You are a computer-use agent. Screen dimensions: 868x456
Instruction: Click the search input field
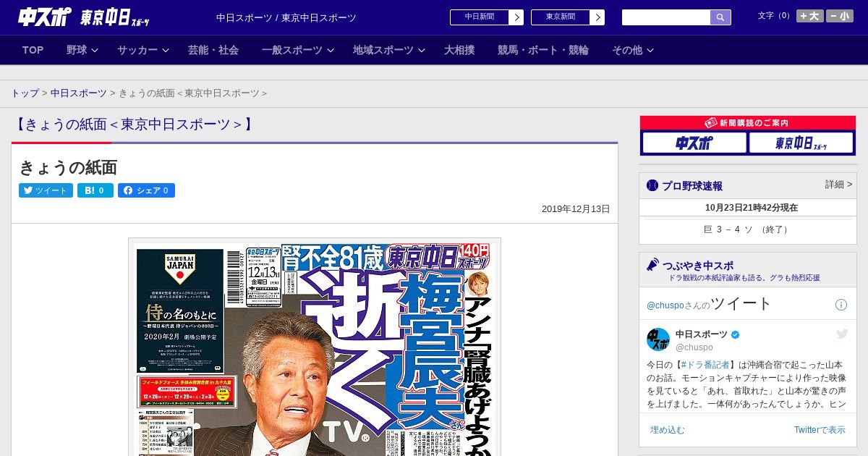coord(666,17)
